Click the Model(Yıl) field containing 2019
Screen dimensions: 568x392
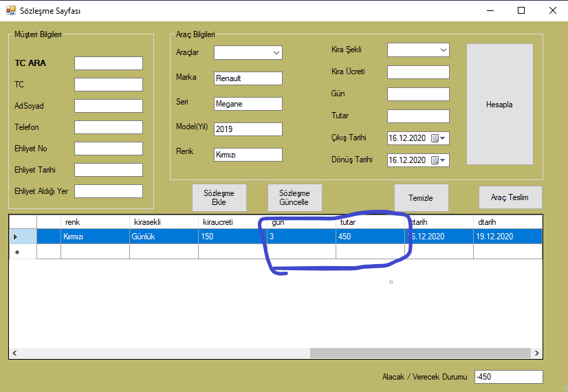(x=248, y=129)
